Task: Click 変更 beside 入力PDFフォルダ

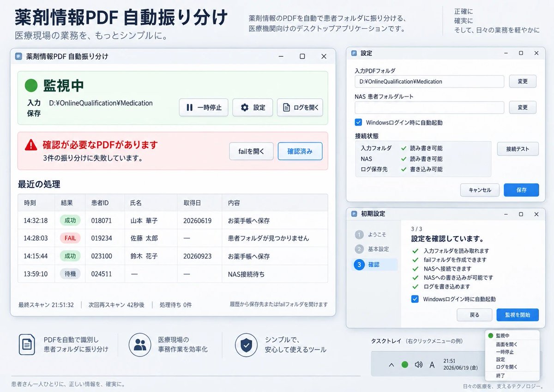Action: [523, 81]
